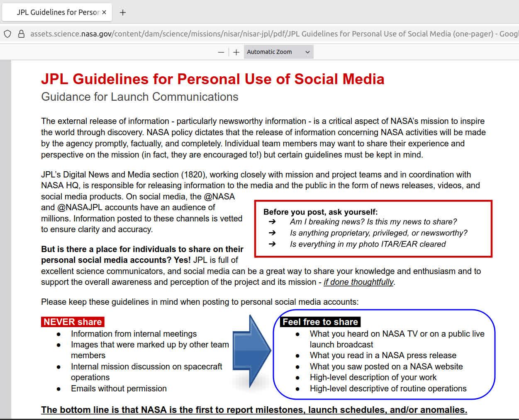Click 'What you read in a NASA press release'
This screenshot has height=420, width=519.
pos(383,356)
